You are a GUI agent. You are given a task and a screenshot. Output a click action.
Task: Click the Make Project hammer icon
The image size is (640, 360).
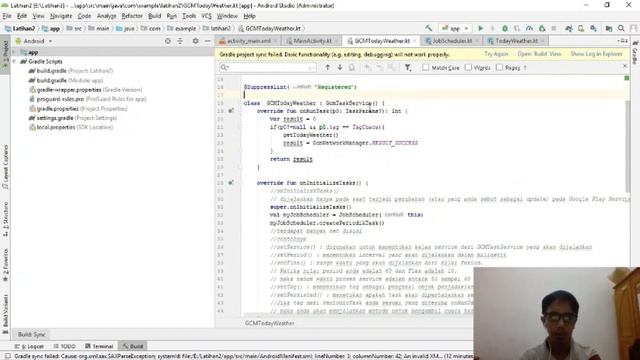coord(428,28)
